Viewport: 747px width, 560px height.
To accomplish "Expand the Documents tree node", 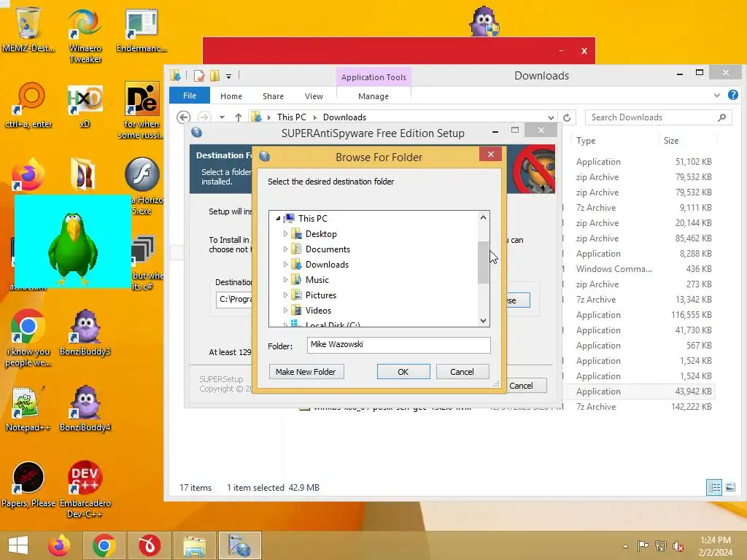I will point(285,249).
